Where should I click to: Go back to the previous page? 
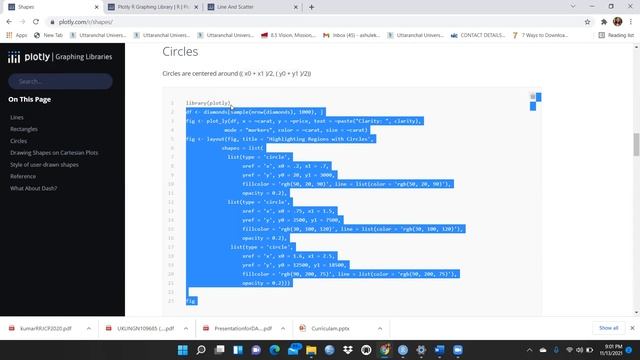[x=9, y=22]
